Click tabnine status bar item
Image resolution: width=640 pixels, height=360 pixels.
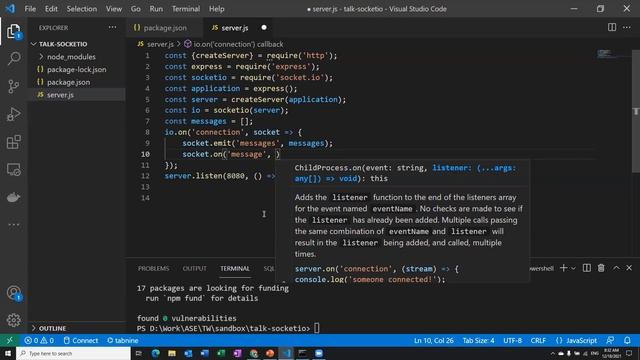[x=123, y=340]
